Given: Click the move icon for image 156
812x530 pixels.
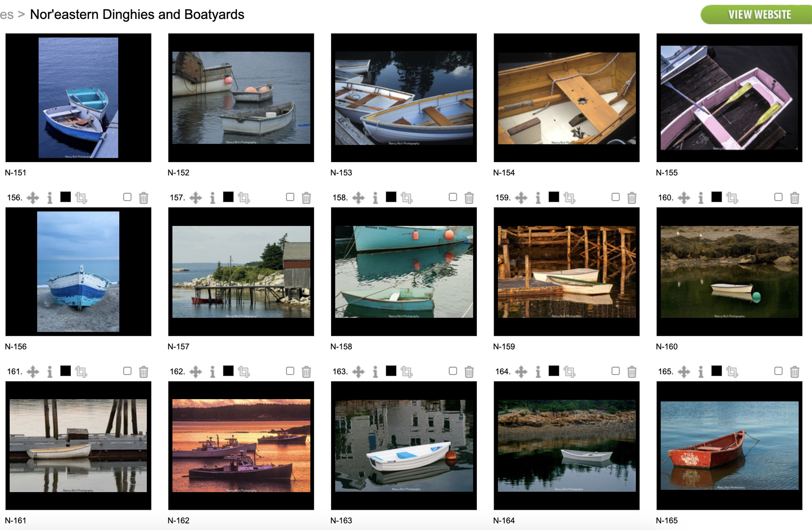Looking at the screenshot, I should point(33,197).
